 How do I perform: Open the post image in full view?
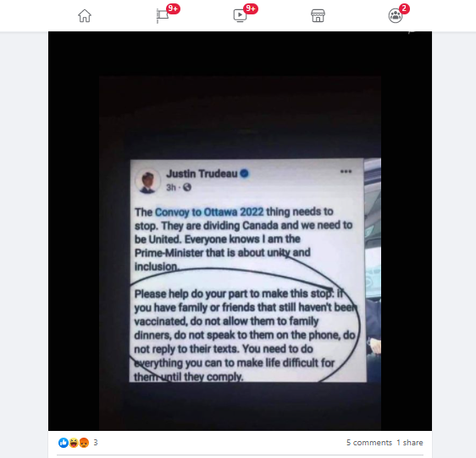pos(240,231)
